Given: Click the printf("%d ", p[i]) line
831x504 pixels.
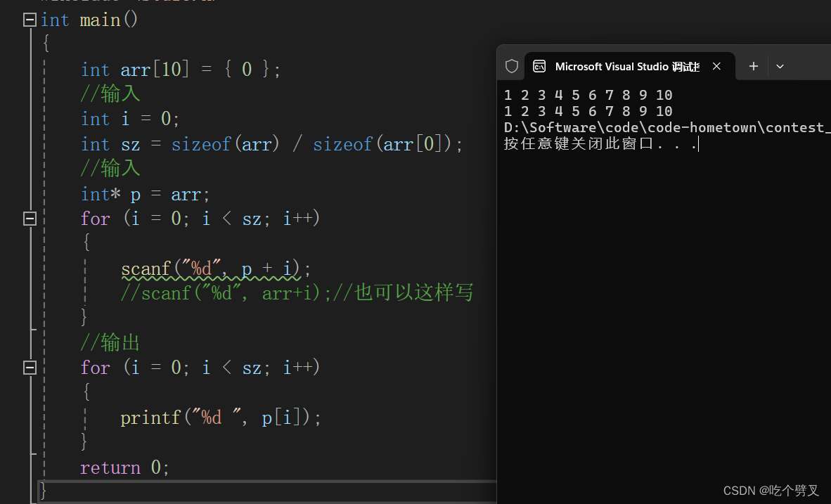Looking at the screenshot, I should tap(221, 418).
